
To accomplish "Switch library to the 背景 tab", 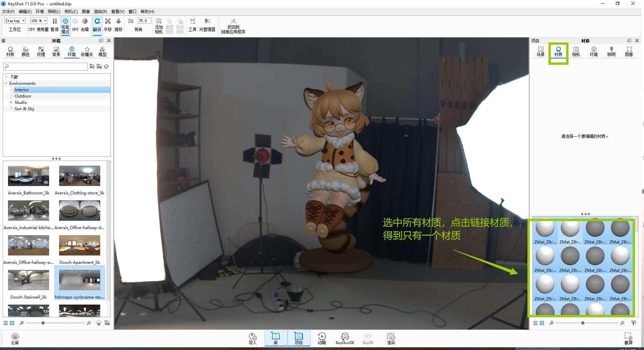I will click(x=56, y=51).
